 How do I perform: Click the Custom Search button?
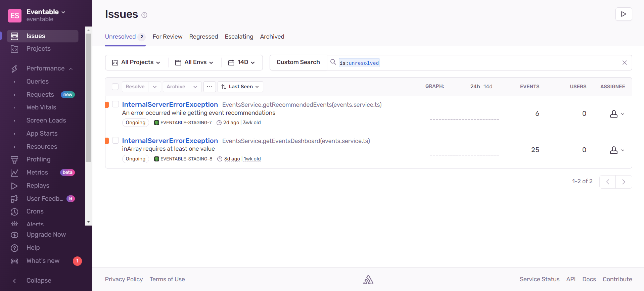(x=298, y=62)
